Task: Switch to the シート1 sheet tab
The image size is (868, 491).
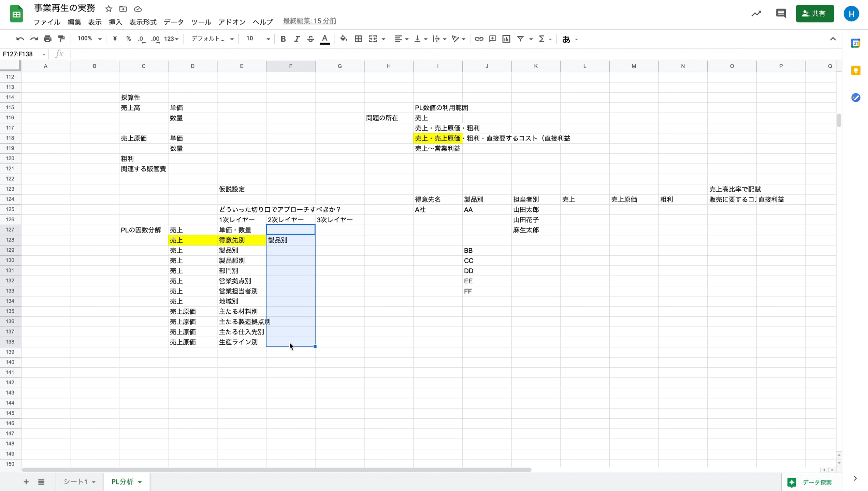Action: pyautogui.click(x=76, y=482)
